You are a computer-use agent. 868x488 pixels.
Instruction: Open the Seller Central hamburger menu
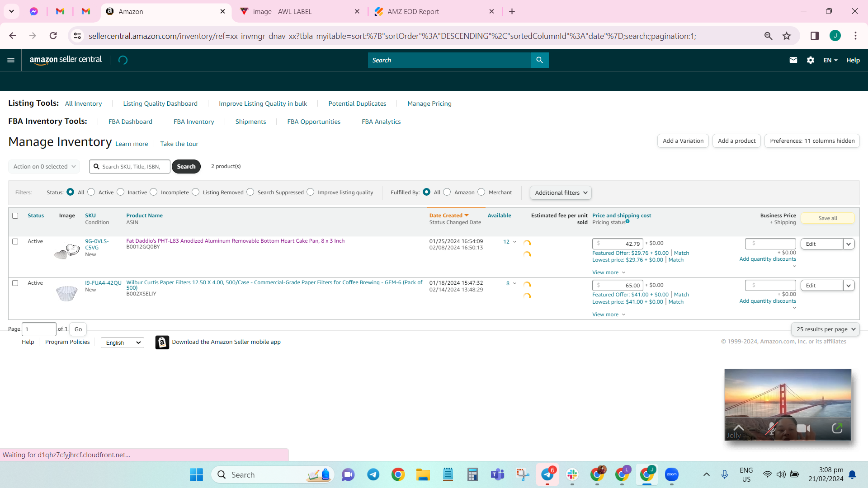click(x=11, y=60)
